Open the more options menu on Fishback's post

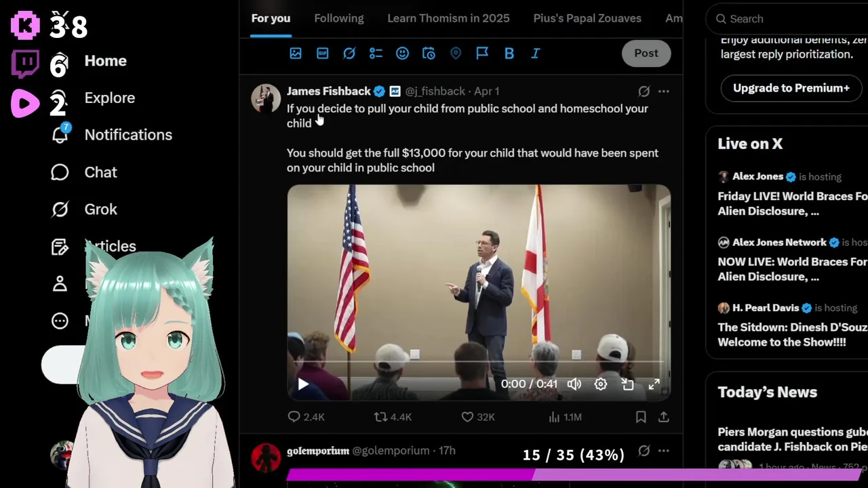(664, 91)
